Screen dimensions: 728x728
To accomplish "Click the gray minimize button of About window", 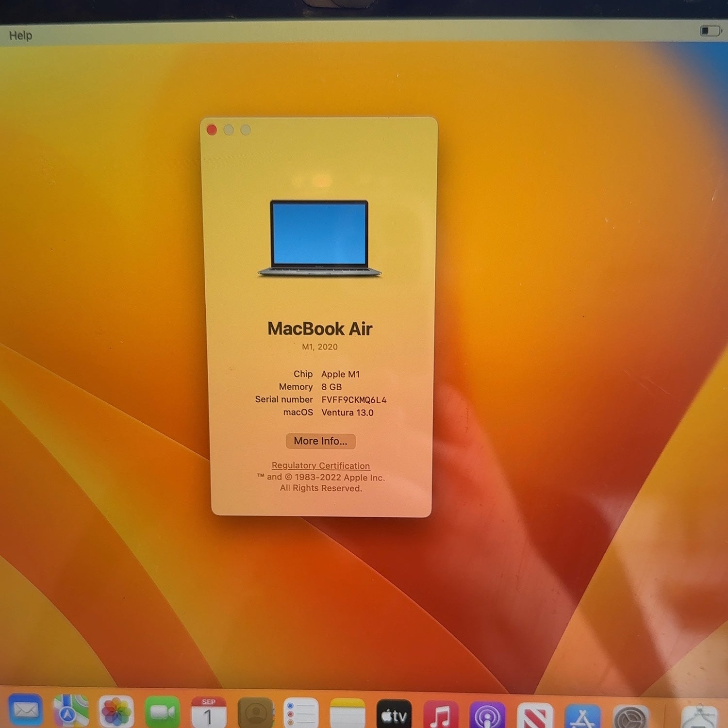I will point(229,130).
